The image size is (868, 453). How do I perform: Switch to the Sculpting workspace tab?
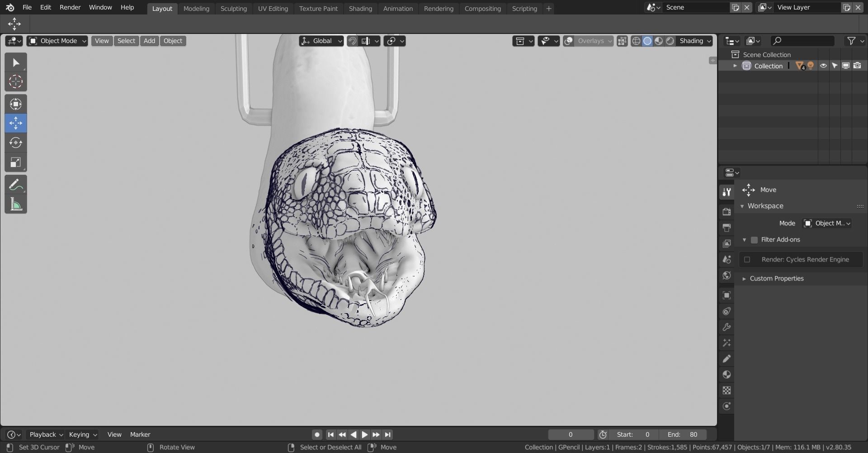pyautogui.click(x=233, y=9)
